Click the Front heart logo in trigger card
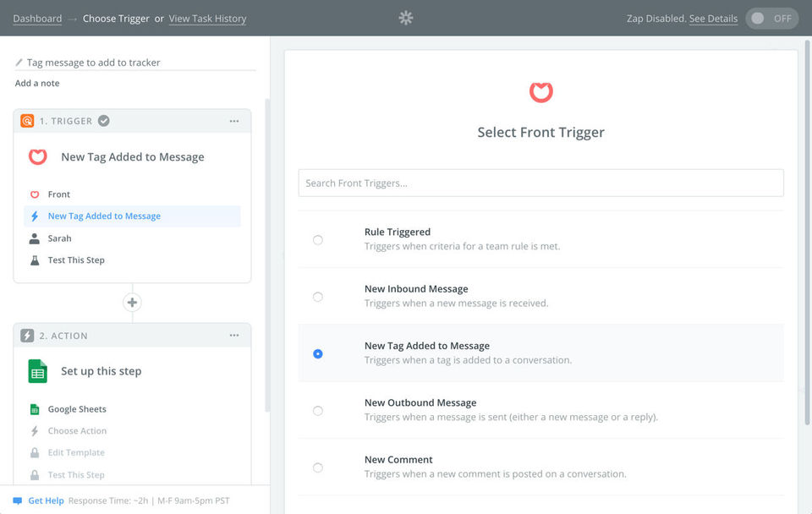 coord(38,157)
